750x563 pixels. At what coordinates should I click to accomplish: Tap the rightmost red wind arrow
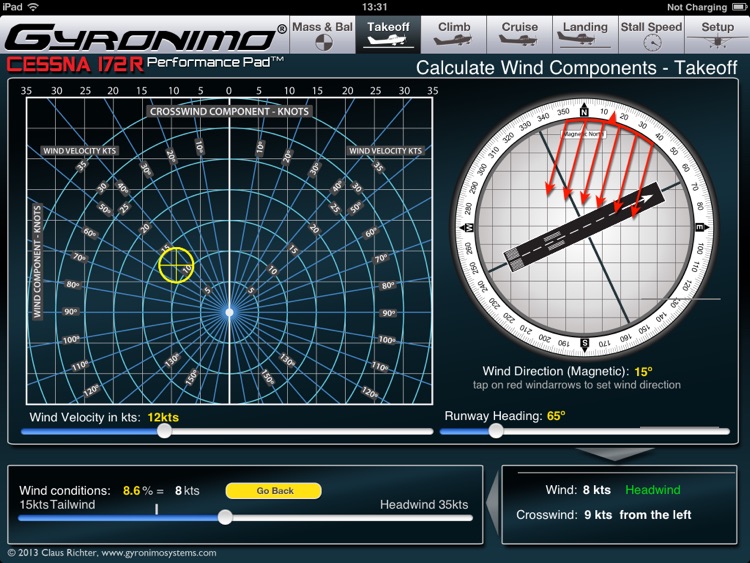(644, 179)
